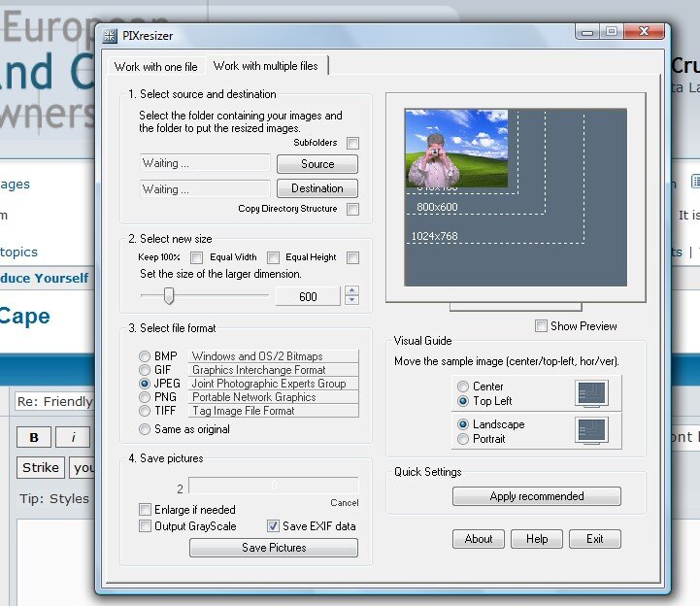Select the JPEG file format
Image resolution: width=700 pixels, height=606 pixels.
pyautogui.click(x=145, y=384)
